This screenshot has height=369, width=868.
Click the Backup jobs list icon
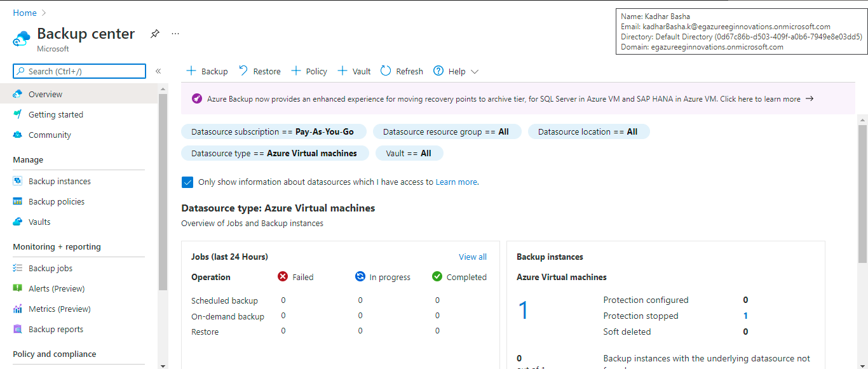18,268
